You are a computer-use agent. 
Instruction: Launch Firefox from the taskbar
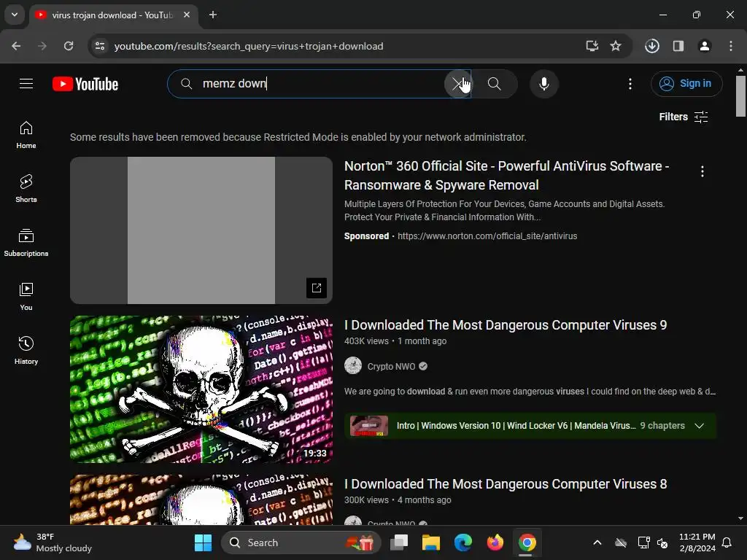pos(495,542)
